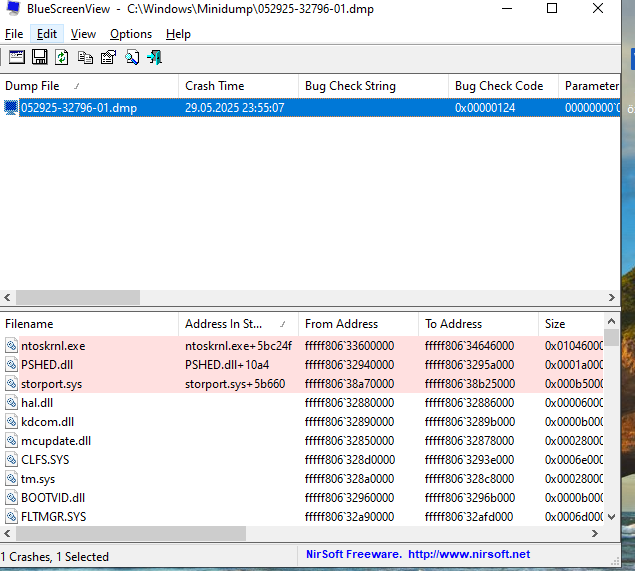
Task: Click lower pane vertical scrollbar up arrow
Action: pyautogui.click(x=612, y=322)
